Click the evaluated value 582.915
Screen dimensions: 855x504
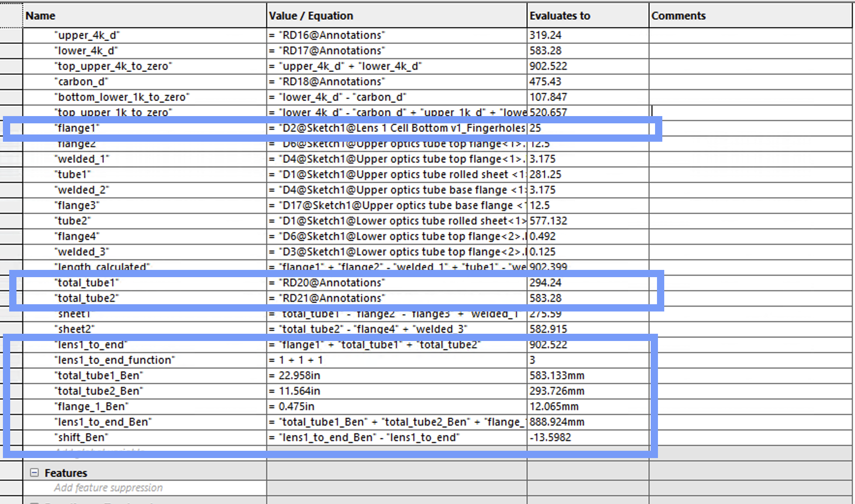coord(548,329)
